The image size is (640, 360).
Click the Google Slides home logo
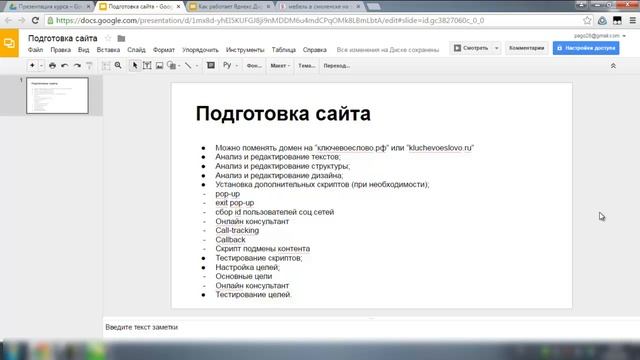(x=9, y=43)
